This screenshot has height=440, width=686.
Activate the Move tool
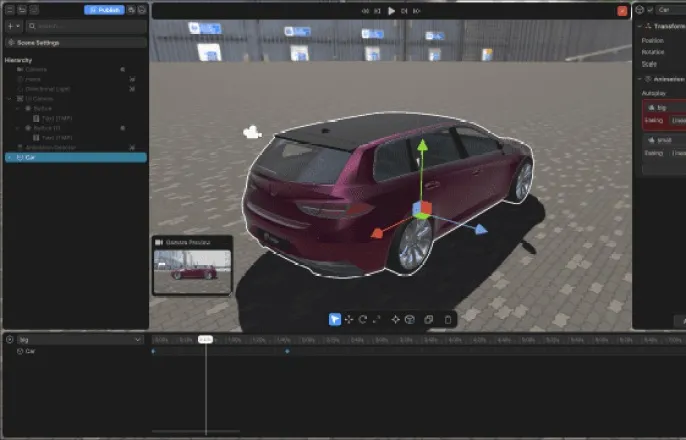click(x=349, y=319)
